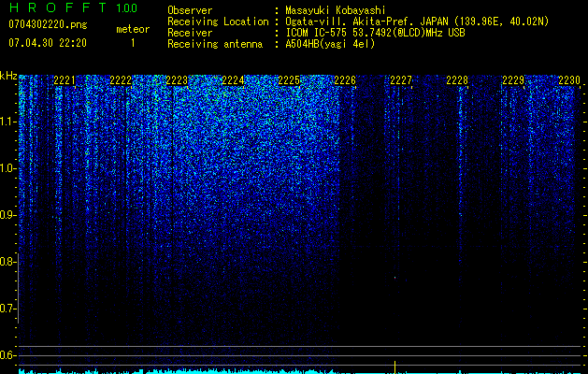The height and width of the screenshot is (374, 588).
Task: Click the 0.7 kHz axis label
Action: (x=8, y=309)
